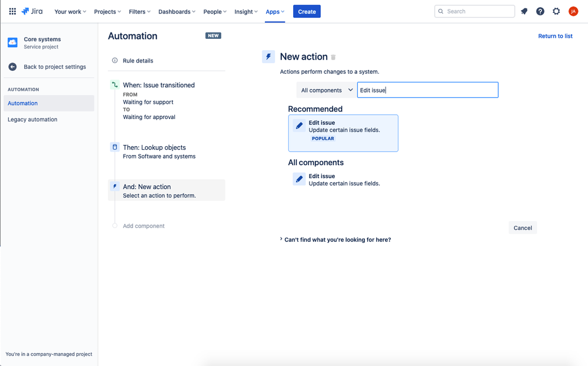Click the Cancel button
This screenshot has width=588, height=366.
[x=523, y=228]
